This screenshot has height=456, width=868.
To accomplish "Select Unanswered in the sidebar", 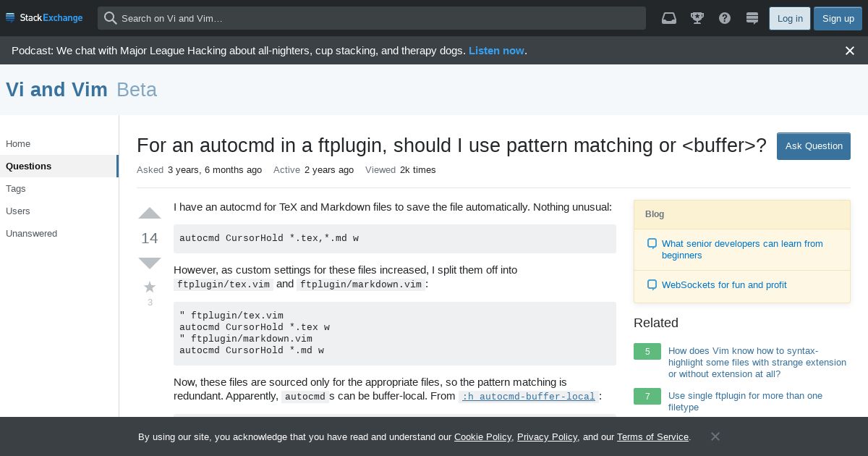I will click(31, 233).
